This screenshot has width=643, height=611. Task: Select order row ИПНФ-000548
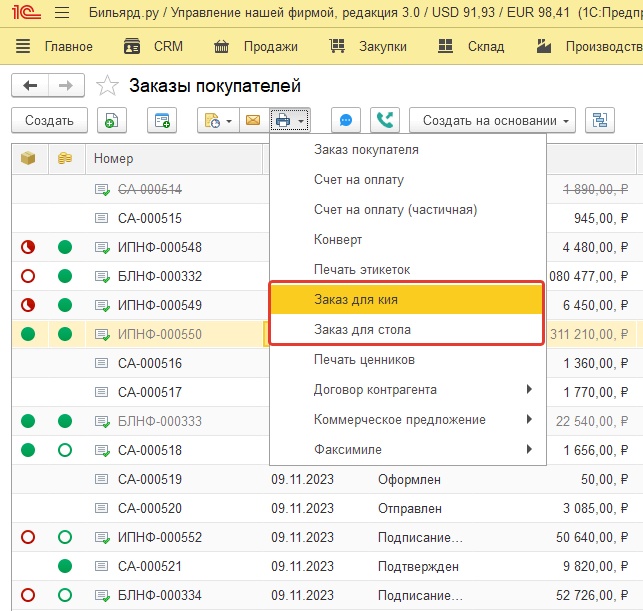(x=159, y=248)
